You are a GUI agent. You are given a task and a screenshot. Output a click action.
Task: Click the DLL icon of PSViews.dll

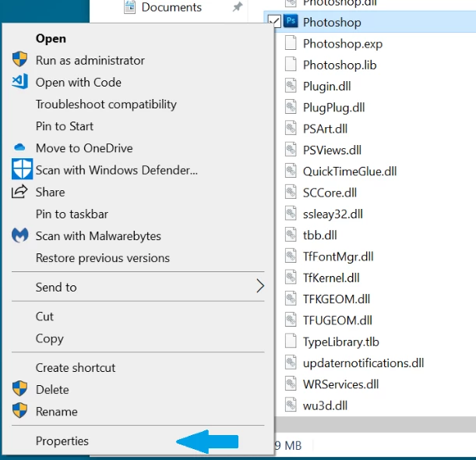tap(291, 149)
